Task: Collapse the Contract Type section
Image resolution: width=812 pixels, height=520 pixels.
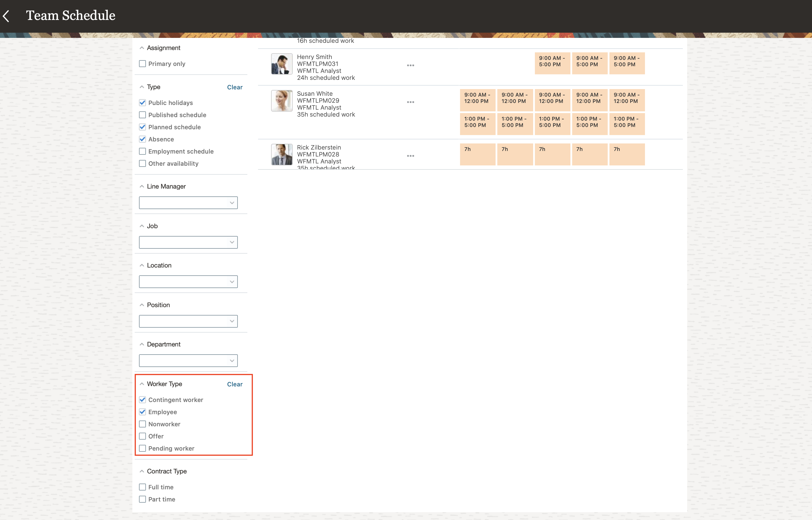Action: (142, 471)
